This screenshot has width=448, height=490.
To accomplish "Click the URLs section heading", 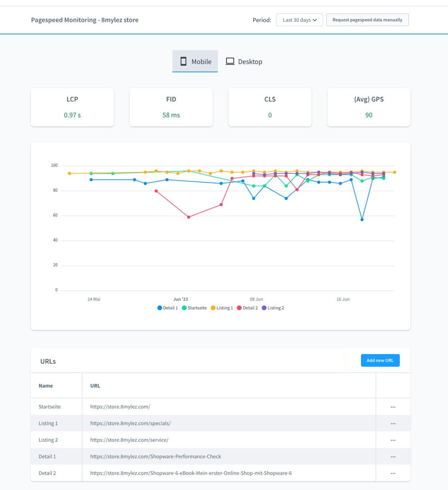I will [48, 361].
